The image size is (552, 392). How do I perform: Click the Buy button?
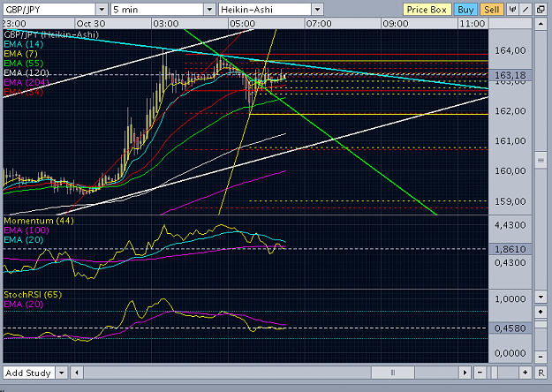pos(465,10)
